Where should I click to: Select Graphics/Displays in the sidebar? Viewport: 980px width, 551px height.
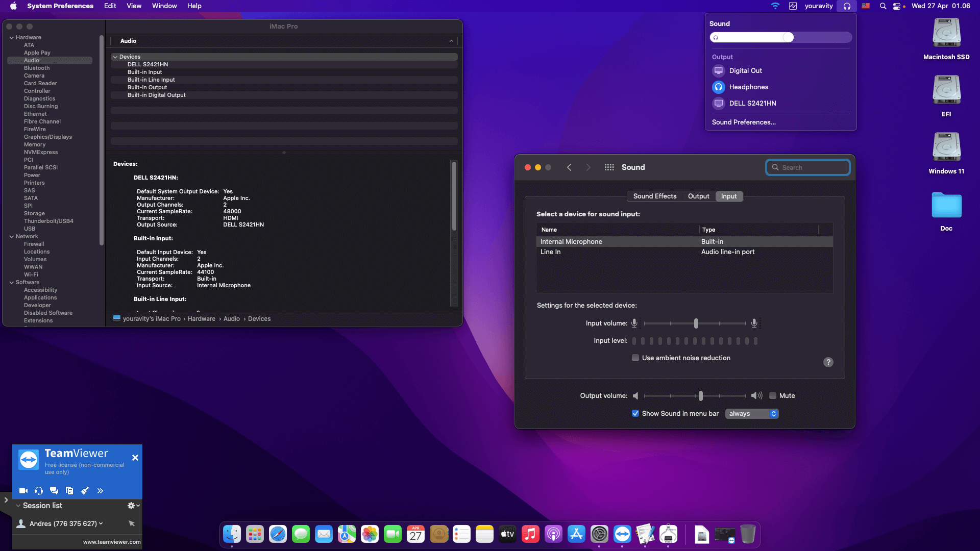(47, 137)
